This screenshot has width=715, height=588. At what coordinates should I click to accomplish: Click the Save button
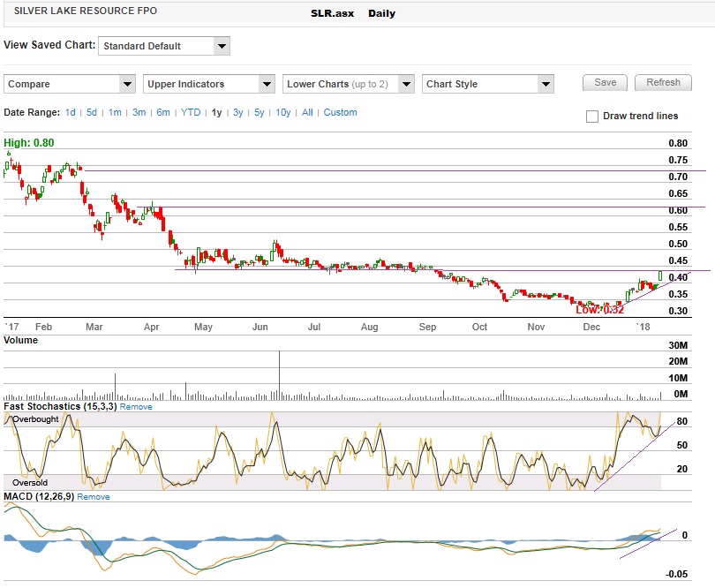point(606,83)
